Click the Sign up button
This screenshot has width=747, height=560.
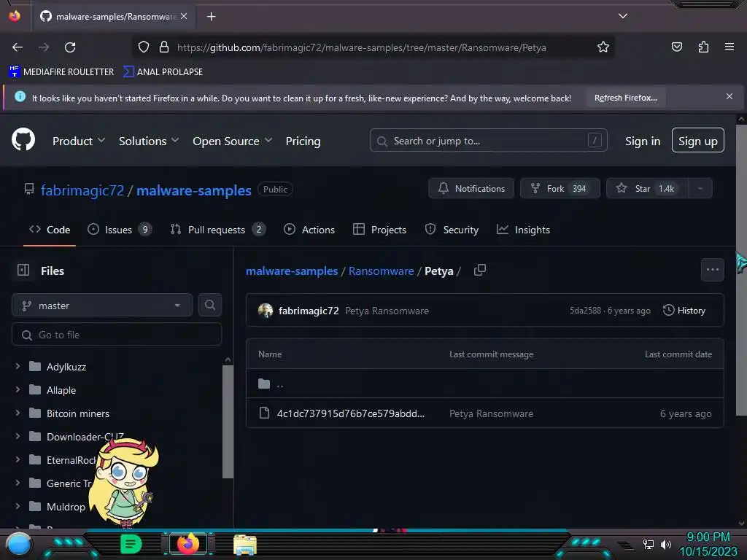(x=698, y=141)
